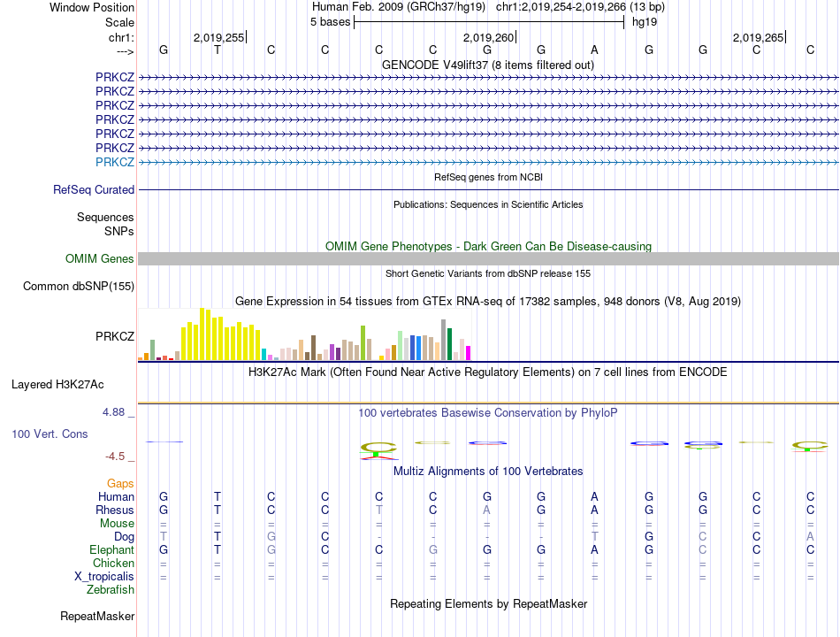Select the Zebrafish alignment row label

[x=111, y=590]
